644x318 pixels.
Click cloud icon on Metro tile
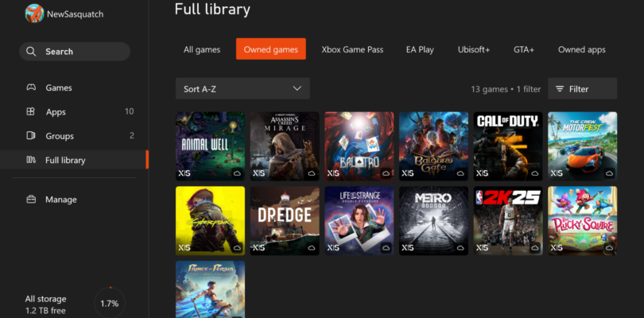click(x=460, y=248)
